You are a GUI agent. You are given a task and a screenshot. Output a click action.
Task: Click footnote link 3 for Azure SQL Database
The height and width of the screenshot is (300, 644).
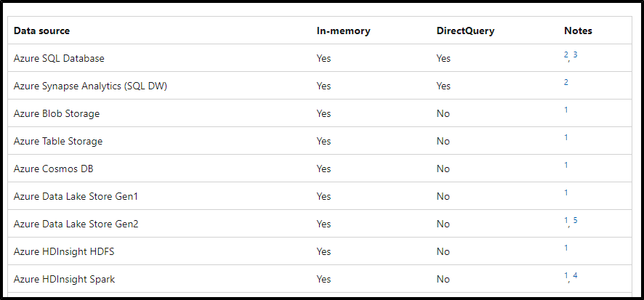pos(575,55)
